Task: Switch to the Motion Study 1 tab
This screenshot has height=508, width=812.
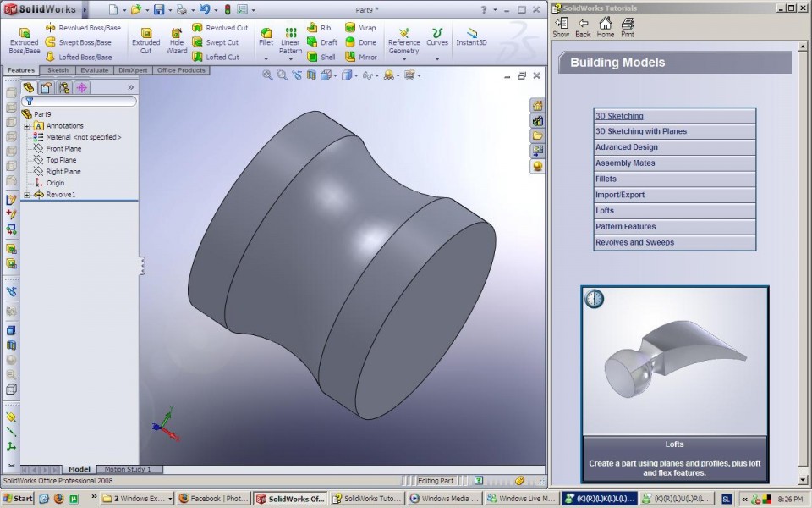Action: [128, 469]
